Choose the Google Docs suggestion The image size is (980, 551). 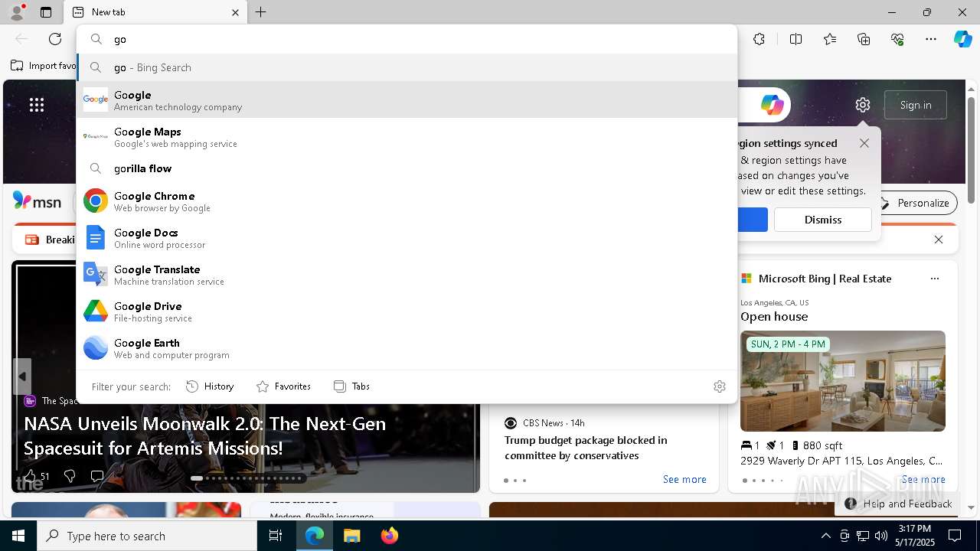[407, 237]
